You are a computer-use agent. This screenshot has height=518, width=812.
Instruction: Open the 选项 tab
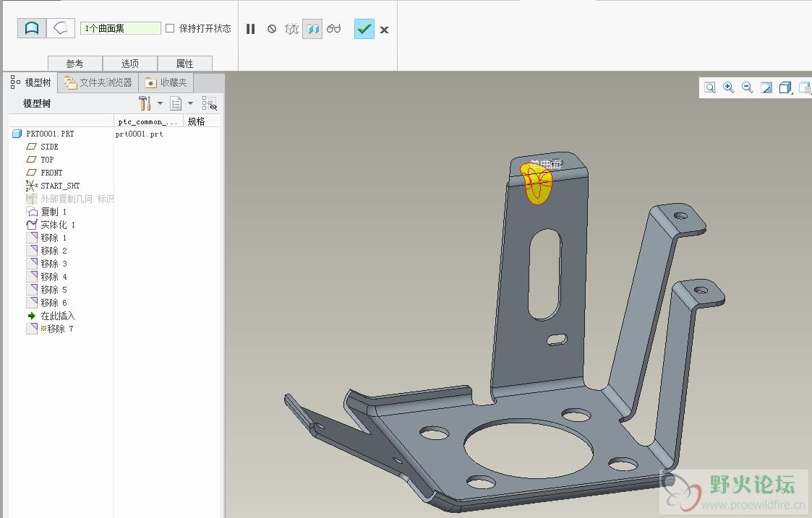(130, 63)
